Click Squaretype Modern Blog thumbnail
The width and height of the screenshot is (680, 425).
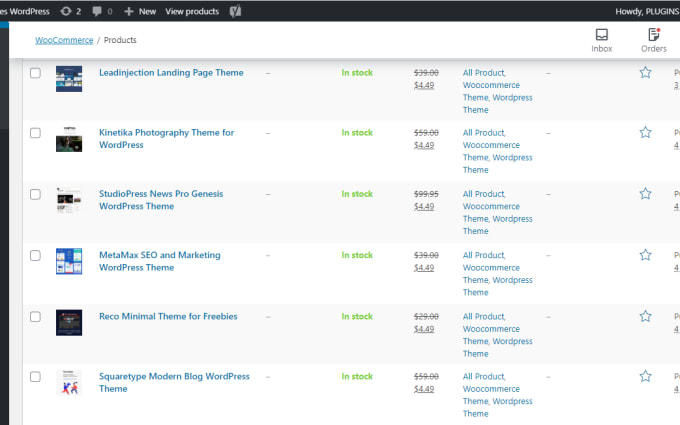pyautogui.click(x=69, y=382)
